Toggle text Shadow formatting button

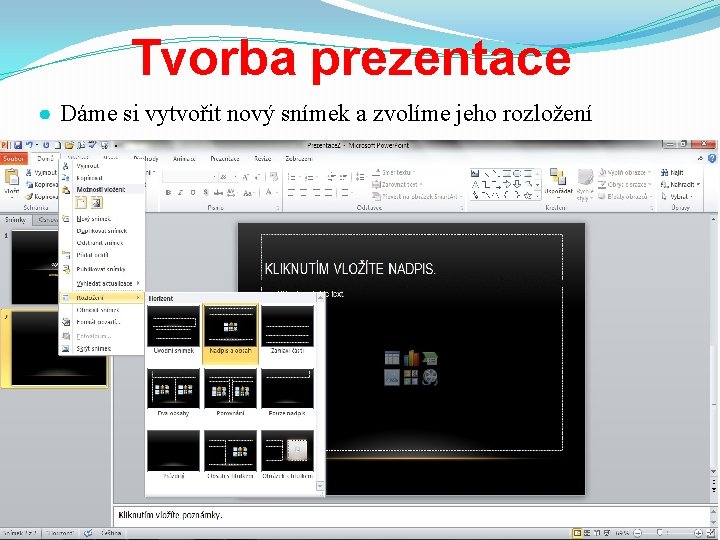(x=205, y=193)
